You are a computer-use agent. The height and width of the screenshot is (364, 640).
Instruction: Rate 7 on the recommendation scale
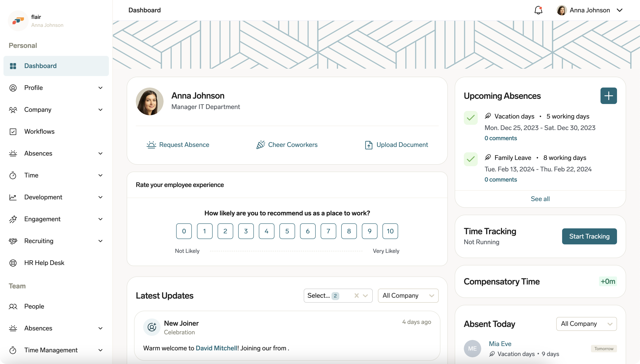tap(328, 231)
